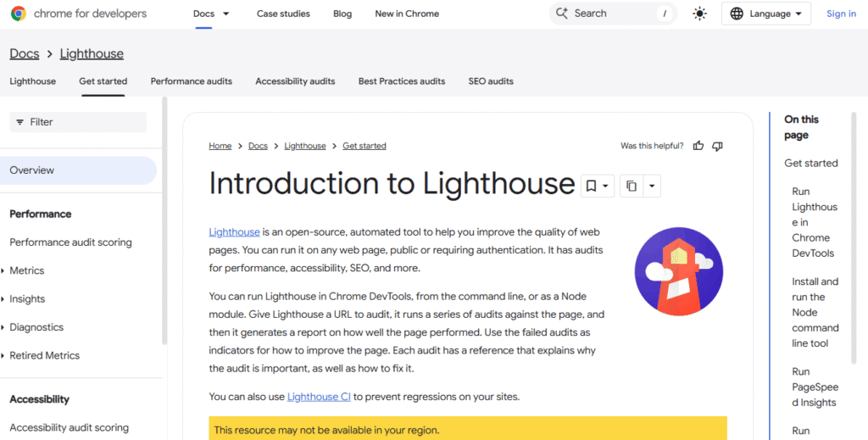
Task: Click the slash keyboard shortcut badge in search
Action: coord(665,14)
